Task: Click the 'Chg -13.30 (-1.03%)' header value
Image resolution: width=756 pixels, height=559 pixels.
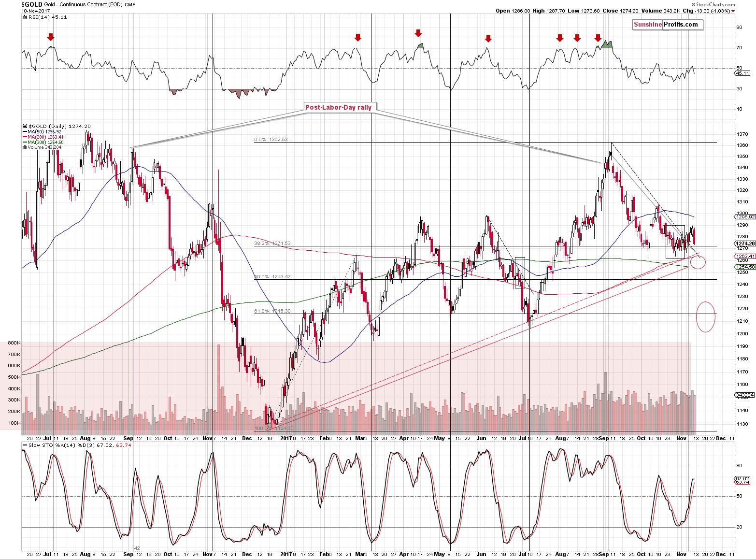Action: tap(706, 11)
